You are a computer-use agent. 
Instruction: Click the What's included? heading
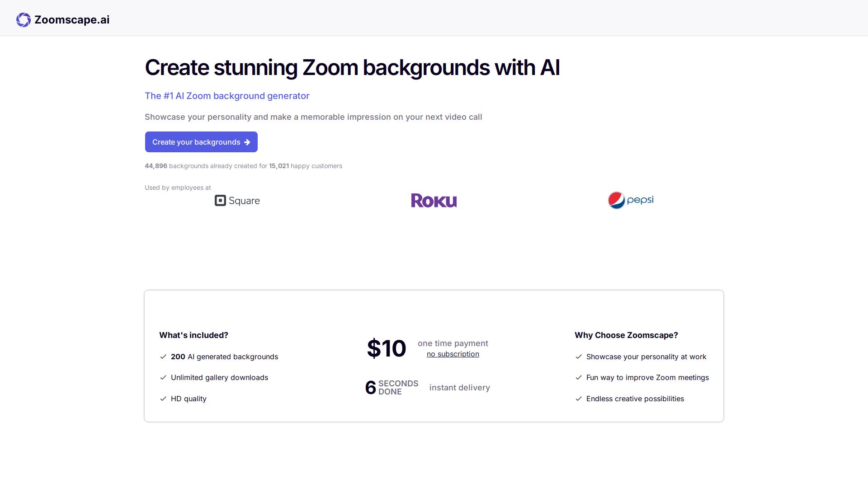click(x=193, y=335)
